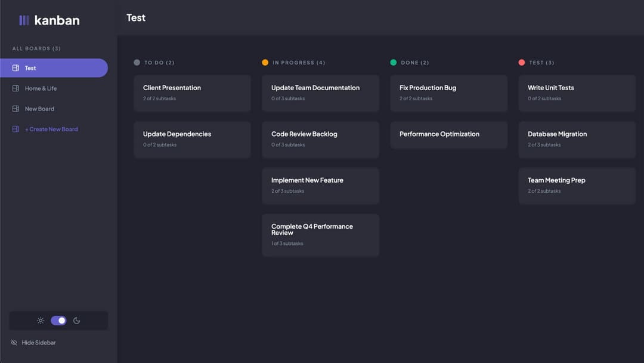Click the gray dot on TO DO header

click(136, 62)
